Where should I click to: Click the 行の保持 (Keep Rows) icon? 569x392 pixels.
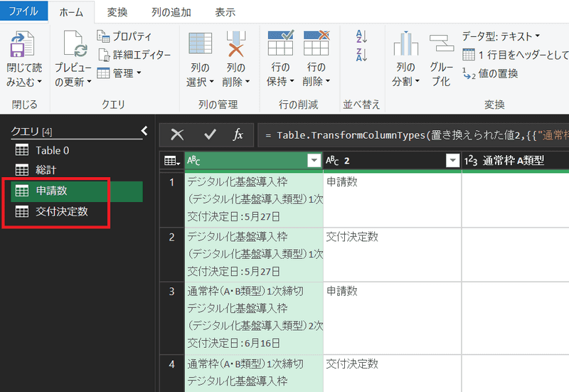pyautogui.click(x=280, y=44)
